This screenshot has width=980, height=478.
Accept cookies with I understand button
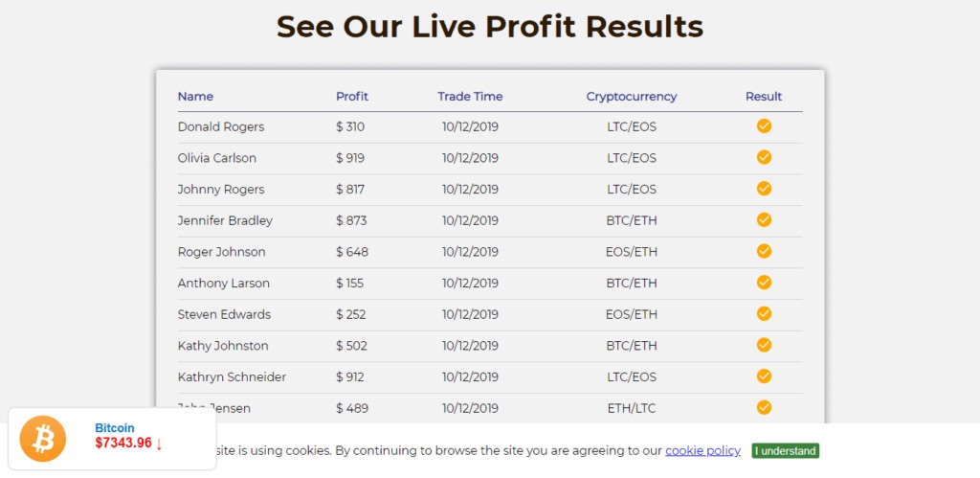click(785, 451)
